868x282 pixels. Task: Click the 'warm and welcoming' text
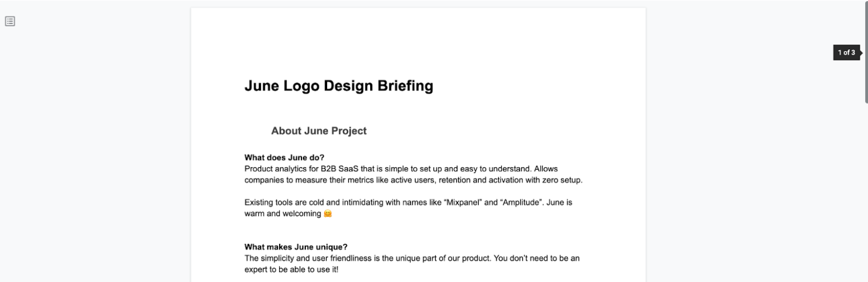[282, 214]
